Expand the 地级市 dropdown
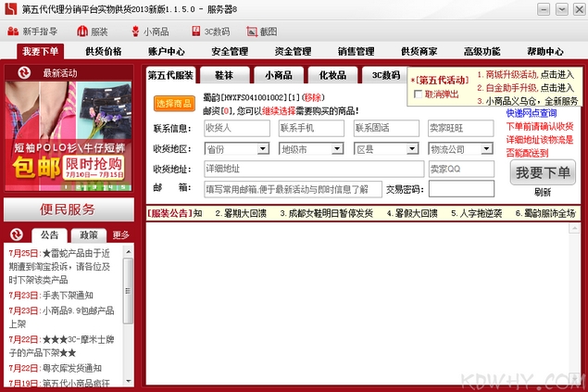Image resolution: width=588 pixels, height=392 pixels. 337,149
